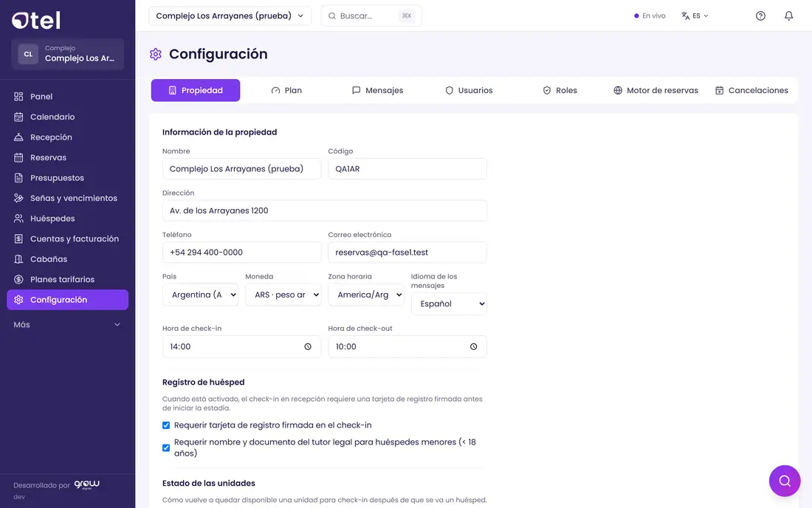Click the Dirección input field
812x508 pixels.
pyautogui.click(x=325, y=210)
